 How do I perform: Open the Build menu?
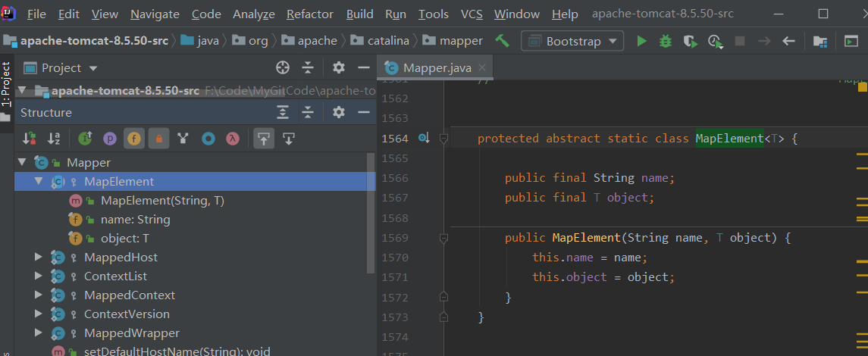tap(360, 14)
